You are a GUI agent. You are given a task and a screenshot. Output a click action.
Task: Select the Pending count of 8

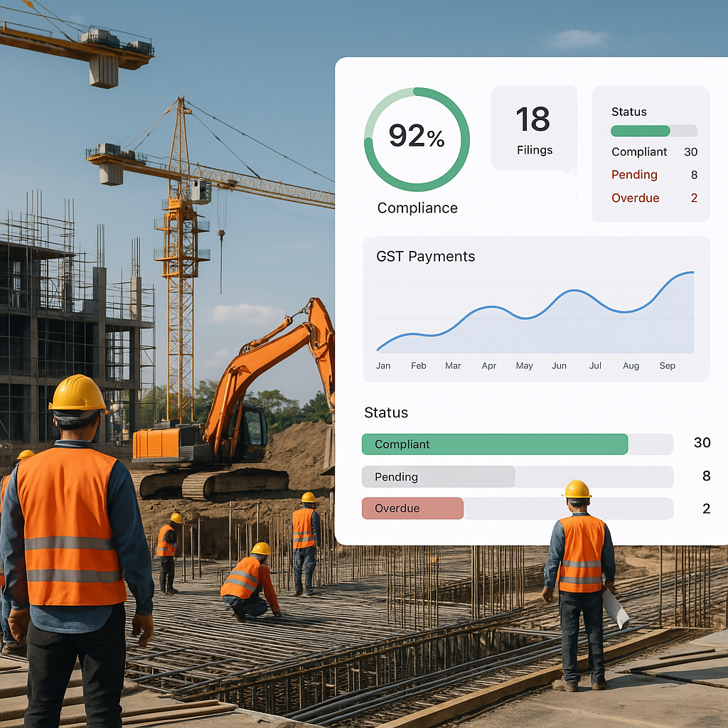pos(695,175)
